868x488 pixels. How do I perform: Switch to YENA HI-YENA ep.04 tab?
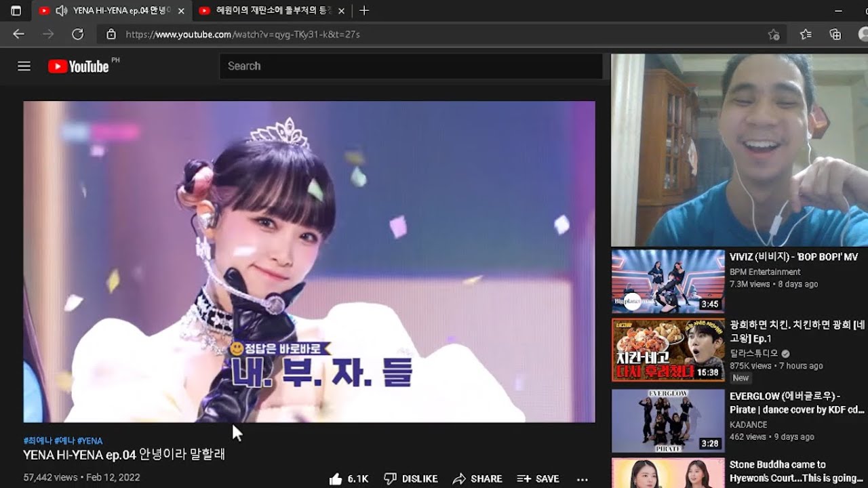pyautogui.click(x=111, y=11)
